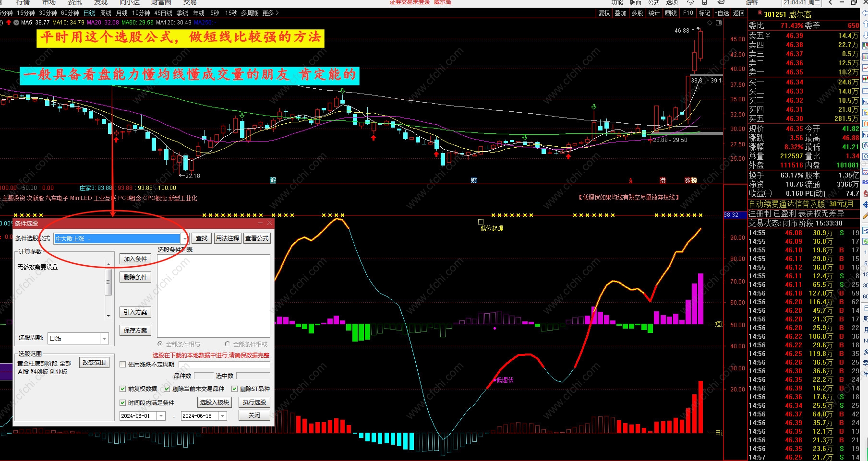868x461 pixels.
Task: Click the 查看公式 button
Action: pyautogui.click(x=257, y=238)
